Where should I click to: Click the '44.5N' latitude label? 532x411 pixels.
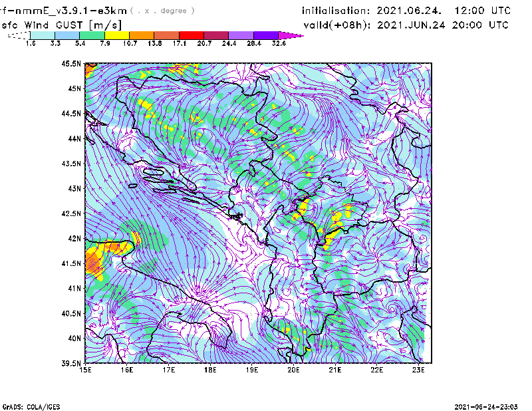point(71,113)
